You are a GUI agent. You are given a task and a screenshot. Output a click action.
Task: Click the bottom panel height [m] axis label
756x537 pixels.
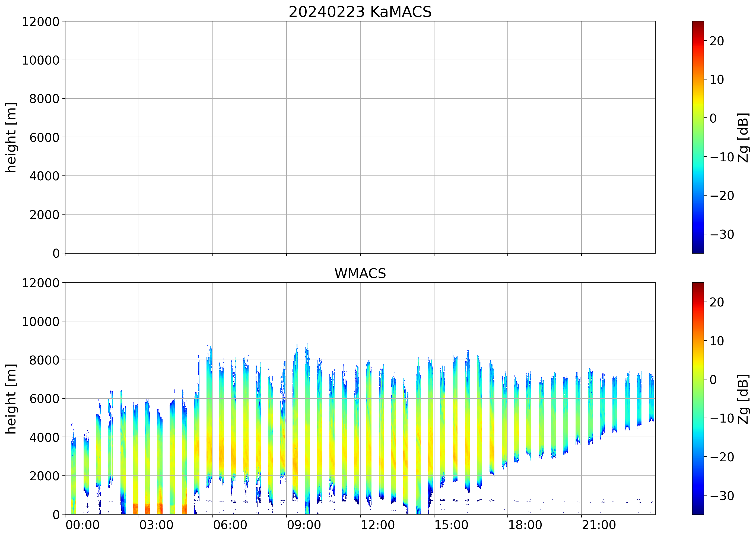pyautogui.click(x=11, y=399)
